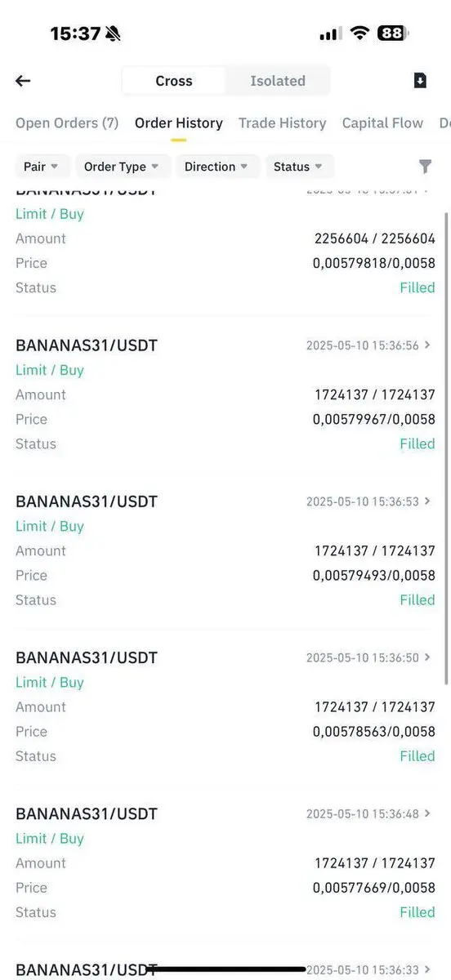Screen dimensions: 451x980
Task: Open details chevron for 15:36:48 order
Action: pos(427,813)
